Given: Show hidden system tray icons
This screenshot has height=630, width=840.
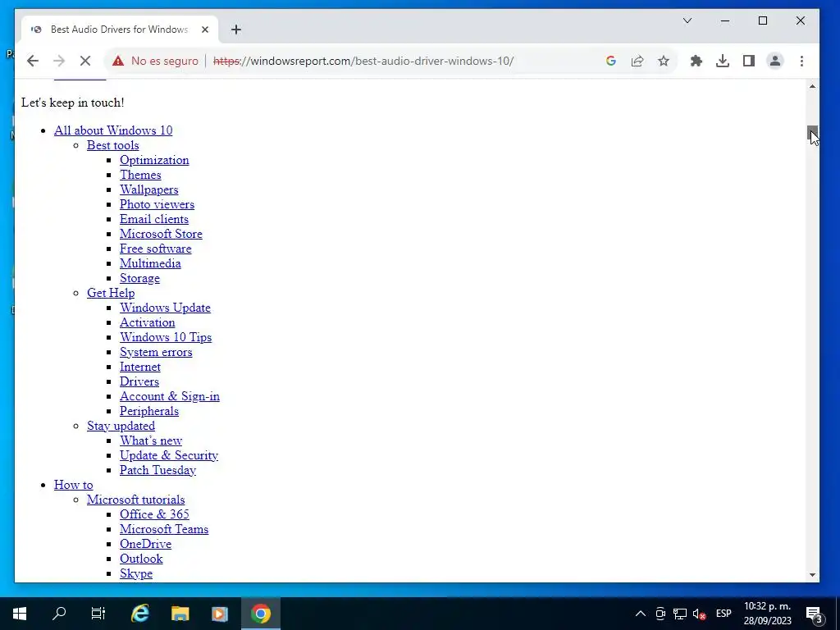Looking at the screenshot, I should [x=640, y=614].
